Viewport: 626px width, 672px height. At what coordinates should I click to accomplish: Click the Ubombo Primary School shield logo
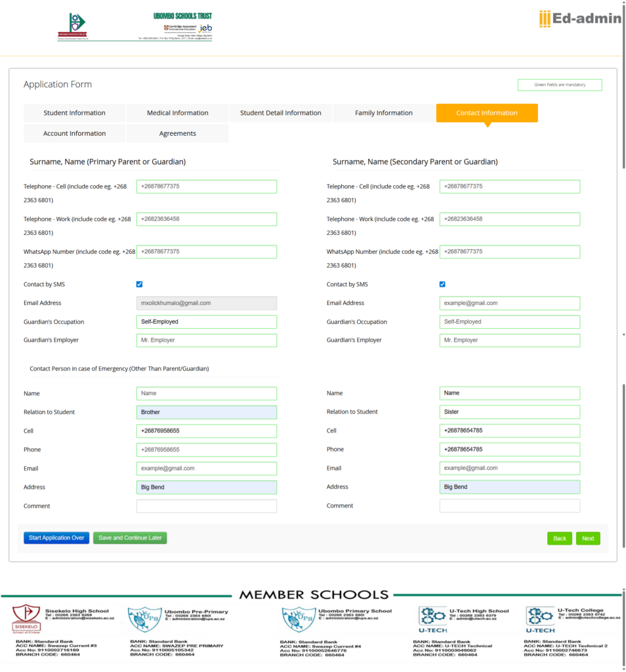299,619
